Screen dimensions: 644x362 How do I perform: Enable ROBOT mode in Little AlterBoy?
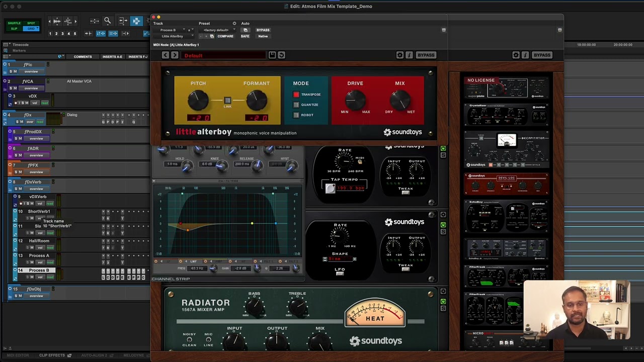[x=296, y=115]
